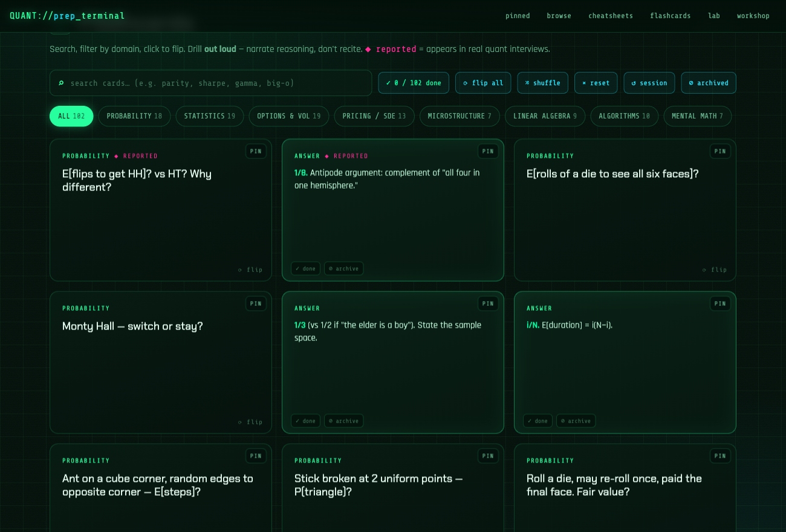Flip the HH vs HT card
The height and width of the screenshot is (532, 786).
coord(250,270)
